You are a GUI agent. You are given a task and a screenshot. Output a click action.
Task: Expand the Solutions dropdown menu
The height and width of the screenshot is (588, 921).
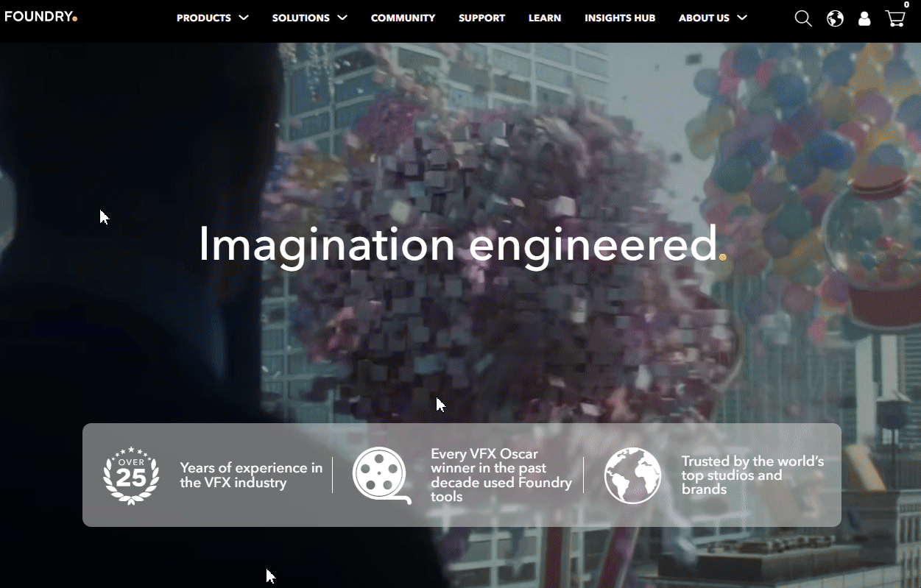pyautogui.click(x=301, y=18)
